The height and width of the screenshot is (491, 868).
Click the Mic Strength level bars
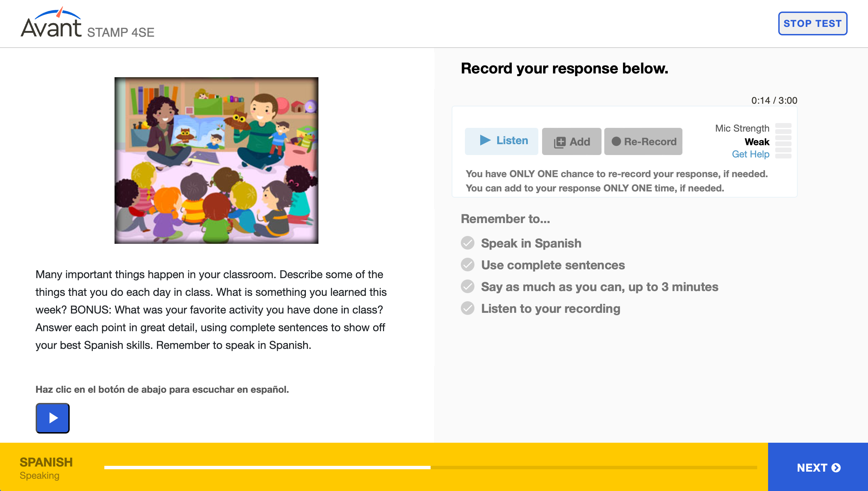pos(783,141)
